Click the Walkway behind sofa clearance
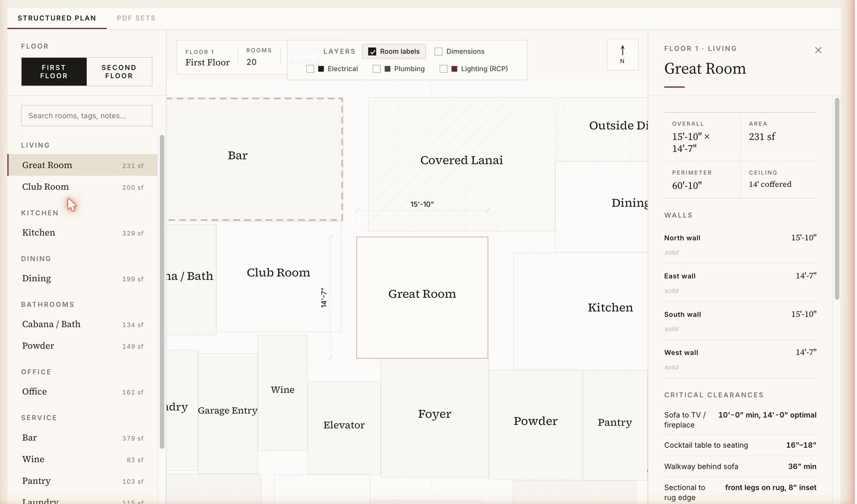Image resolution: width=857 pixels, height=504 pixels. point(740,467)
